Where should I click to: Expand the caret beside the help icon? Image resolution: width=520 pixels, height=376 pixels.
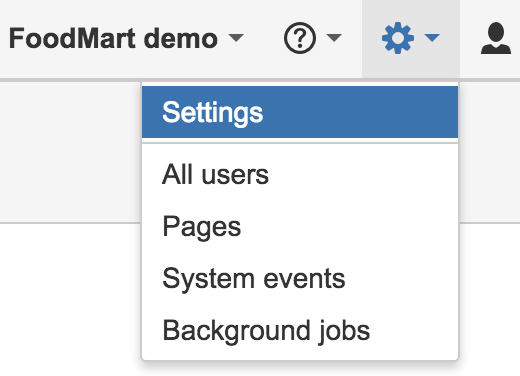tap(334, 38)
